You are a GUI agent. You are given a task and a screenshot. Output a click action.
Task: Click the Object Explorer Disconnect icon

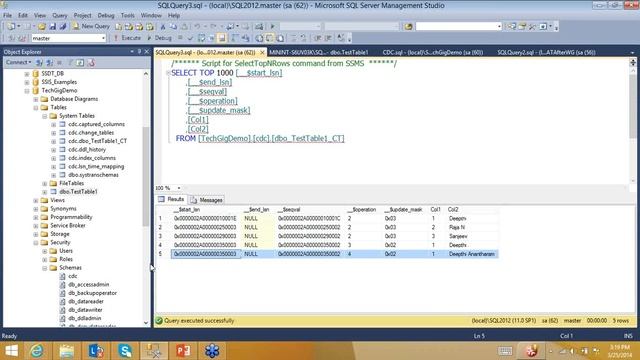click(x=49, y=62)
